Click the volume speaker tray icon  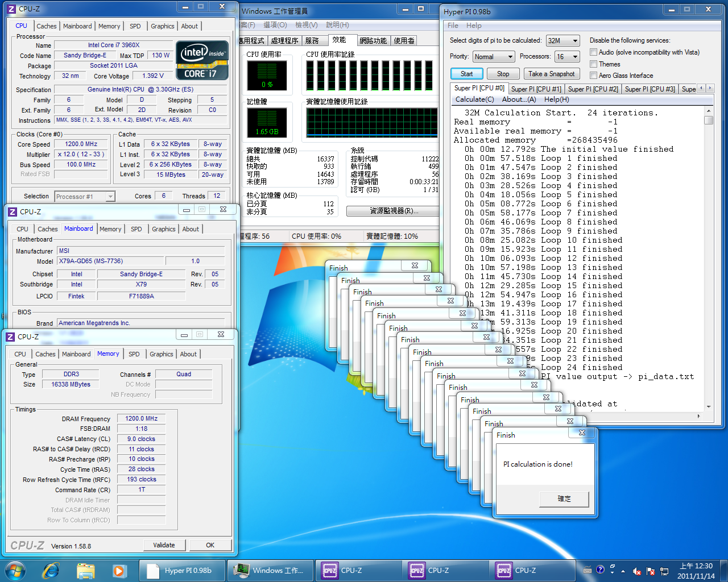637,571
